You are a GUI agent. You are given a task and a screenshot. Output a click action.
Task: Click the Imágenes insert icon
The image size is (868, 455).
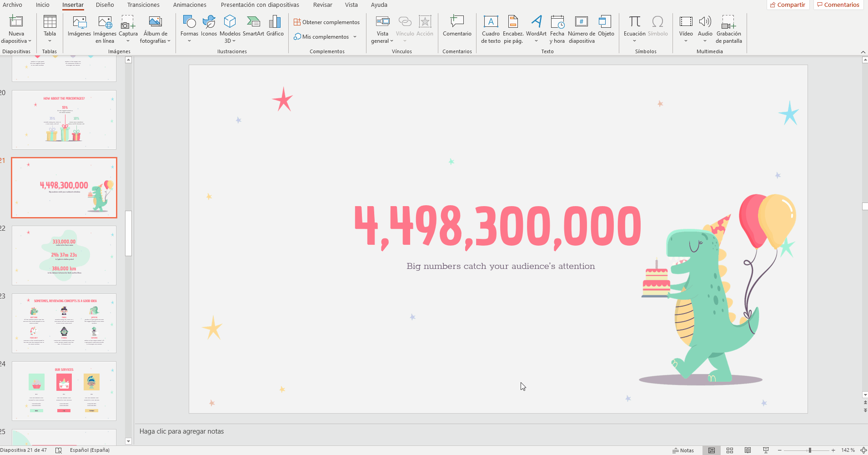pyautogui.click(x=80, y=25)
